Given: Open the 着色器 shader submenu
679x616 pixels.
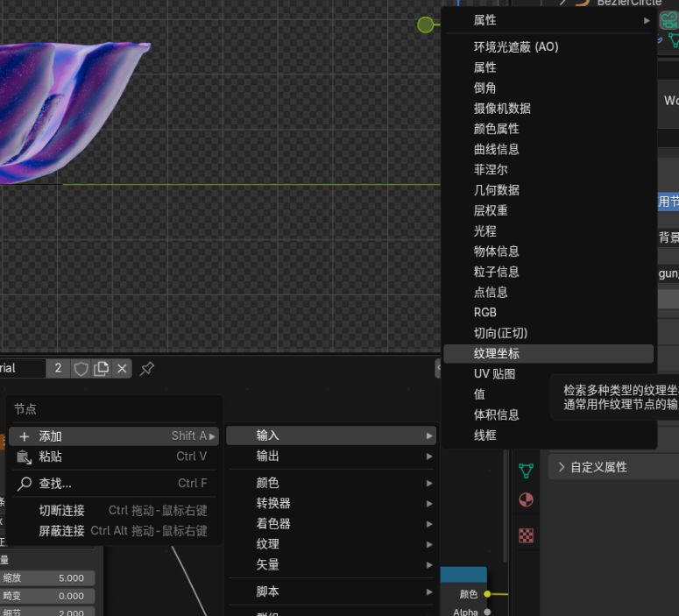Looking at the screenshot, I should click(x=331, y=523).
